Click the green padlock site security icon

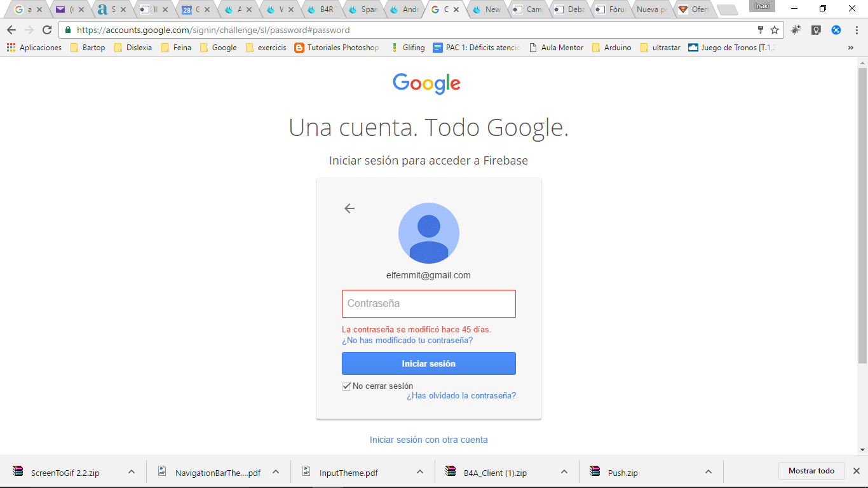[69, 30]
